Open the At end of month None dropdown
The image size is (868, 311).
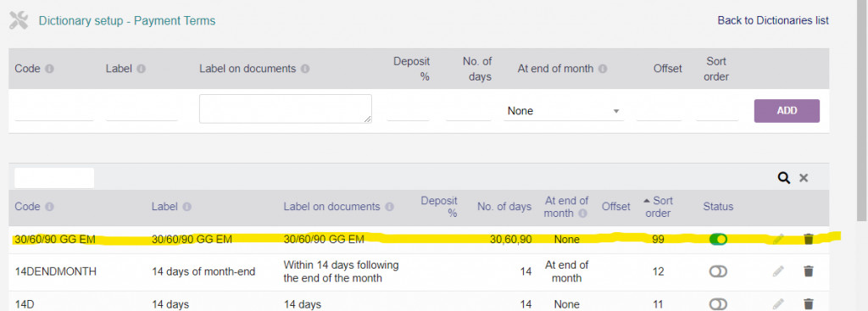[564, 111]
